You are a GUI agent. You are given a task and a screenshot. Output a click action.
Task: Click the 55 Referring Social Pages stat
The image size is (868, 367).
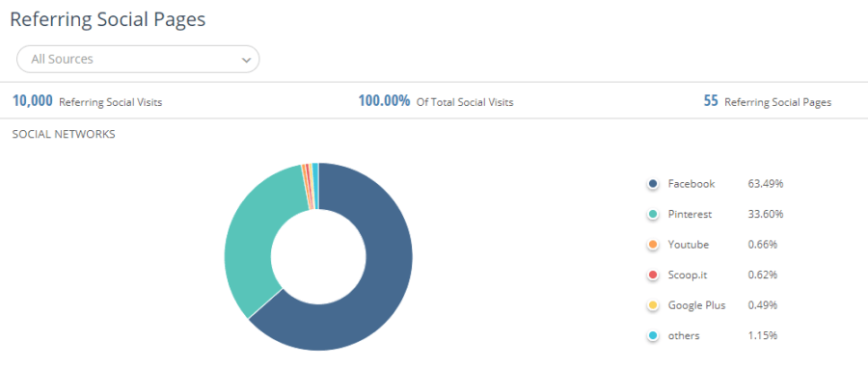(768, 101)
